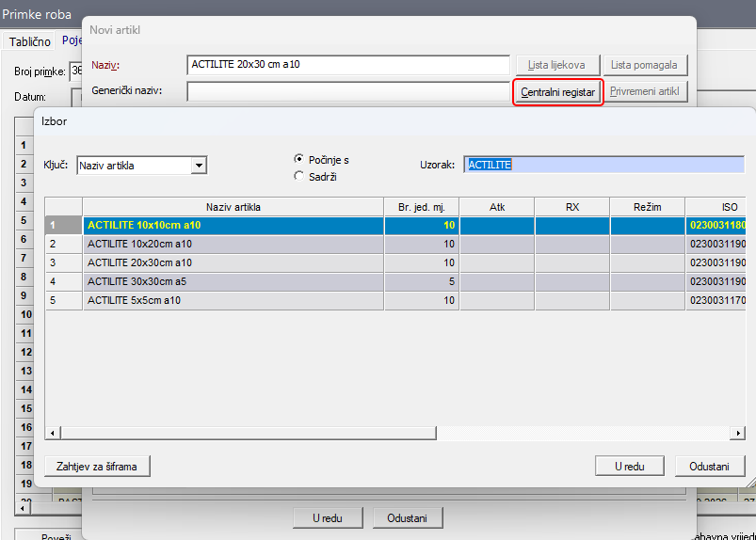Click the 'Generički naziv' input field
The image size is (756, 540).
click(x=348, y=91)
